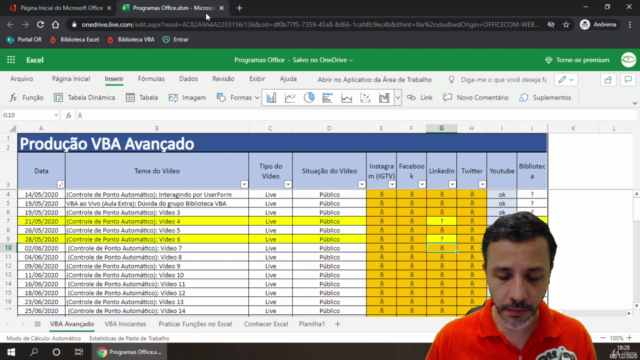Open Suplementos add-ins

545,98
